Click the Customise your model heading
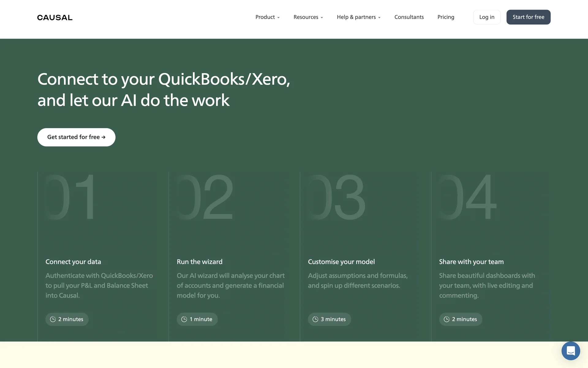Viewport: 588px width, 368px height. (x=341, y=262)
